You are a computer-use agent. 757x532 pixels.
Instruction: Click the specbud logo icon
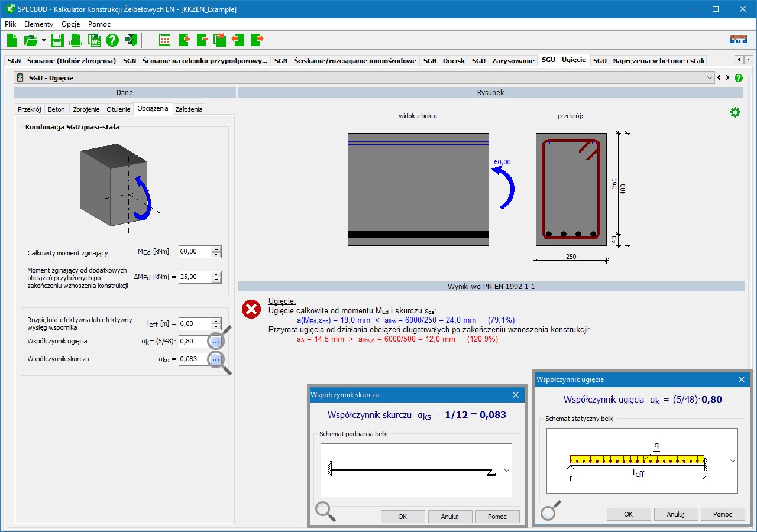738,40
